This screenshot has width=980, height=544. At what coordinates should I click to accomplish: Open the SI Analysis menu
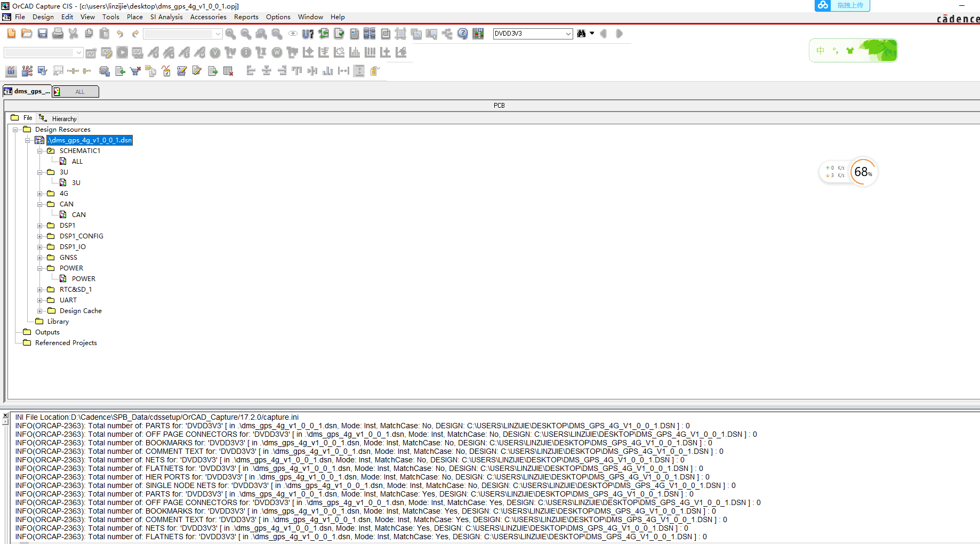click(166, 17)
